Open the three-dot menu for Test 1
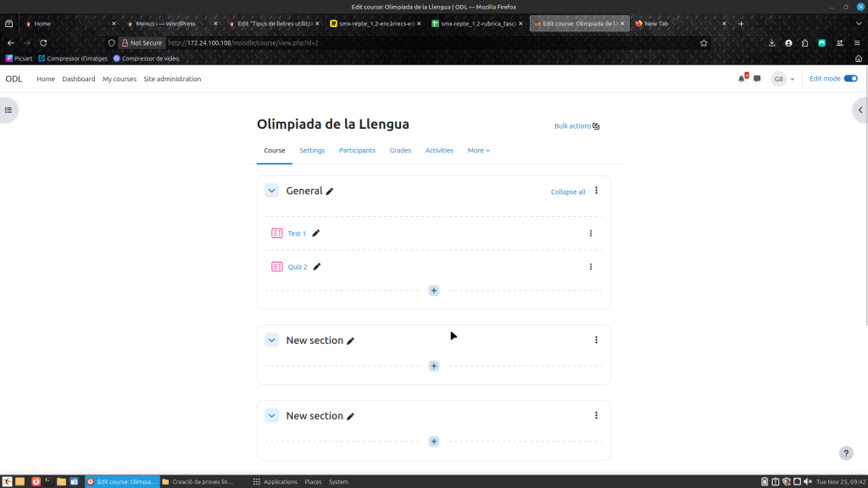 coord(591,233)
